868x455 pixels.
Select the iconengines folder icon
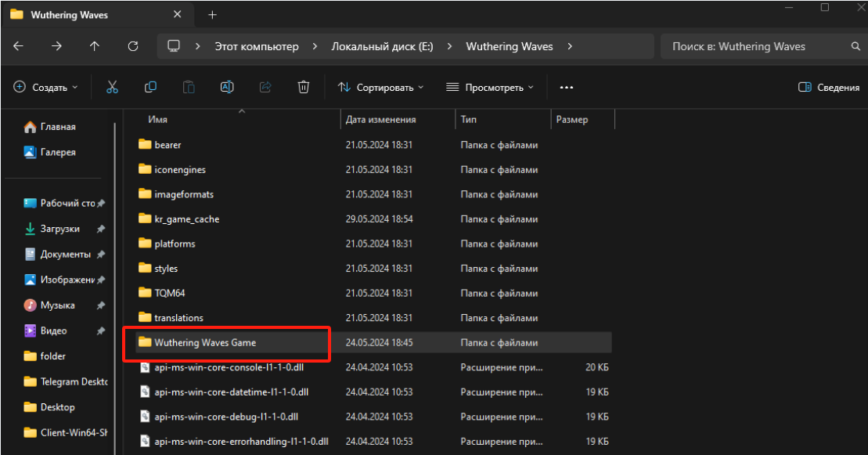(145, 169)
